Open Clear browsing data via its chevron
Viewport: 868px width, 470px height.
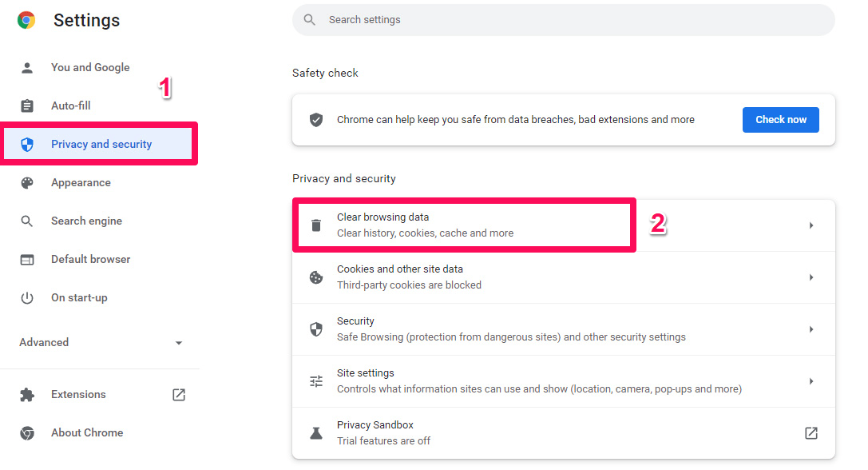click(811, 225)
